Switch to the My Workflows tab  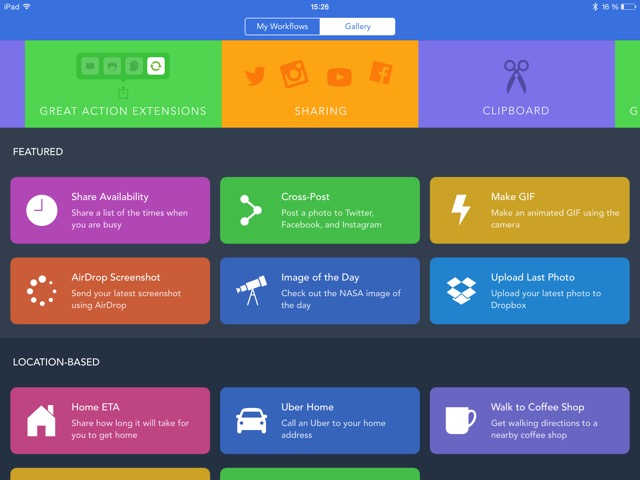click(x=282, y=27)
